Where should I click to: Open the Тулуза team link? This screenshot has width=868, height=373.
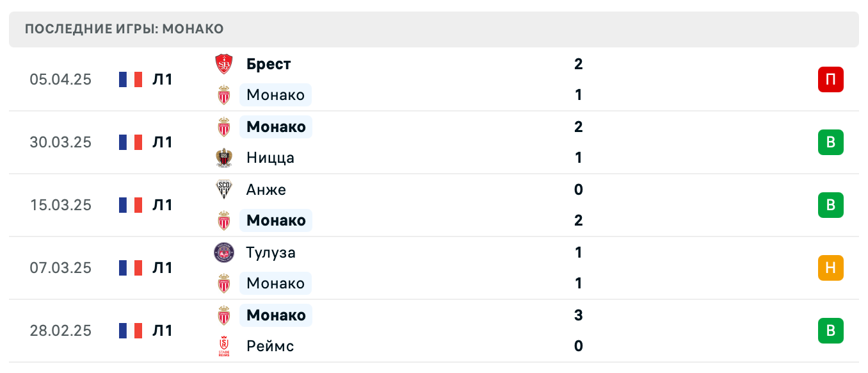pos(271,253)
